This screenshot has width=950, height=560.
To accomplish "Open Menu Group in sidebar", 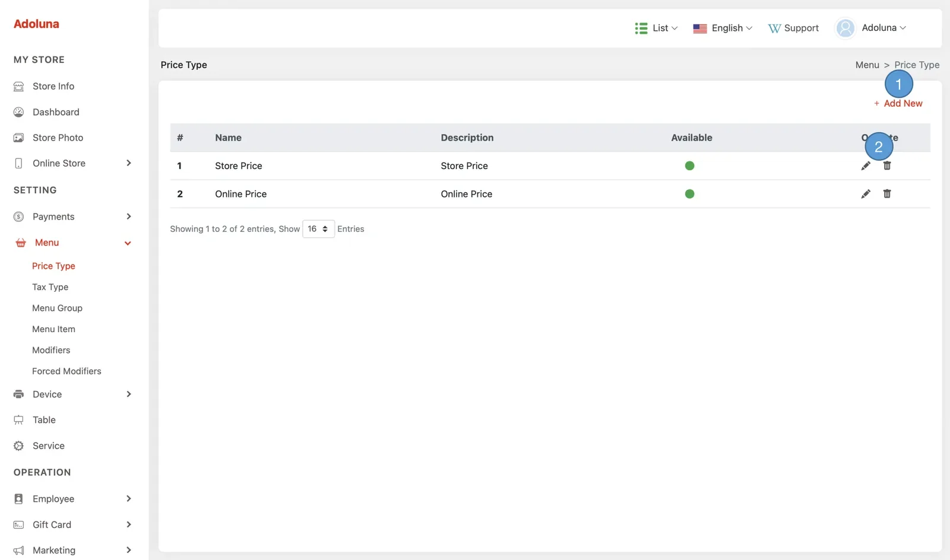I will tap(57, 308).
